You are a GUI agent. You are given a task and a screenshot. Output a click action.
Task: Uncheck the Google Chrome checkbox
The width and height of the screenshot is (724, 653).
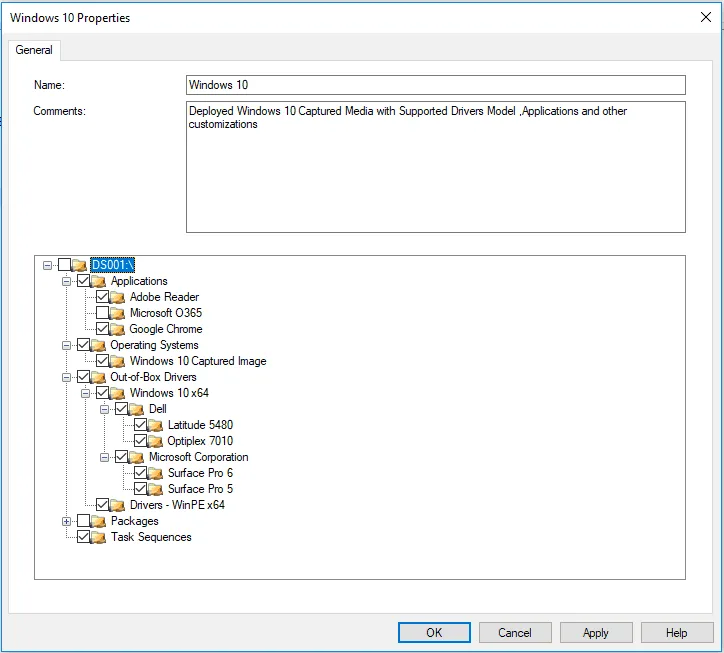tap(103, 329)
